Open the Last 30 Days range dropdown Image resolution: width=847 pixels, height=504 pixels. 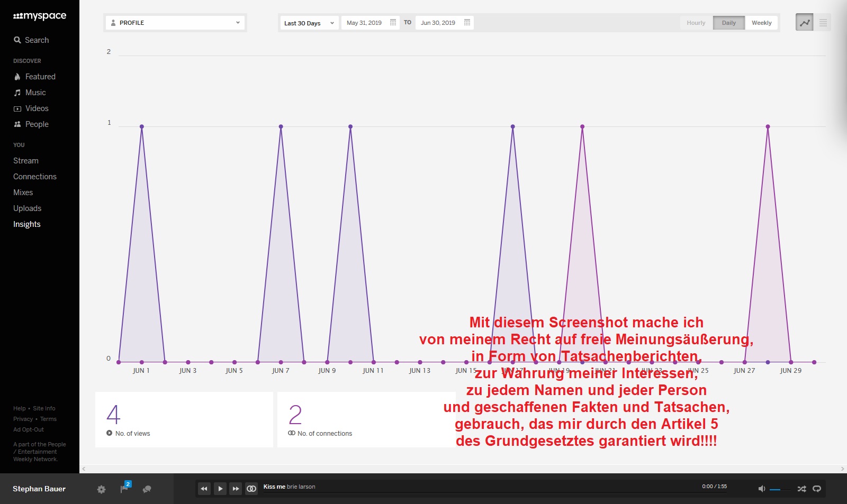(309, 23)
